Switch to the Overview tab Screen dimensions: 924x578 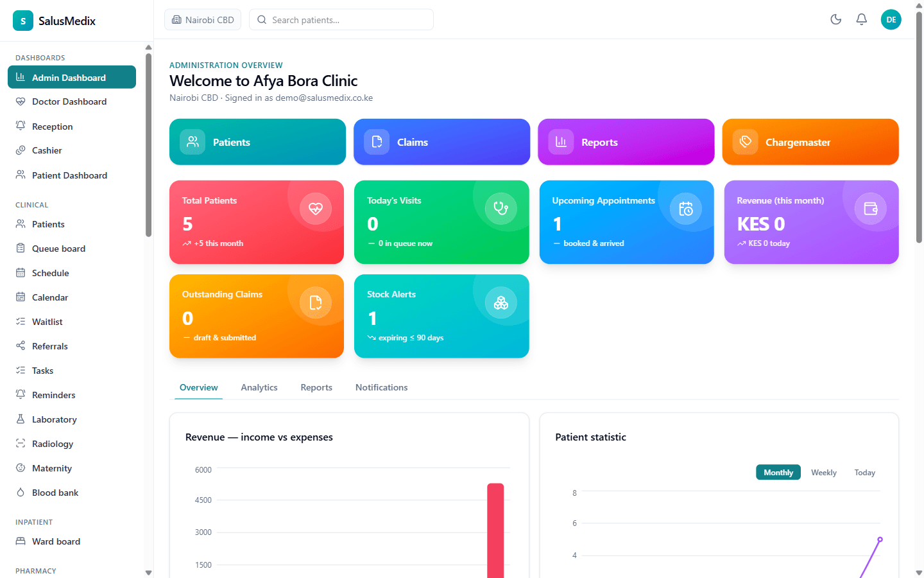(x=199, y=387)
